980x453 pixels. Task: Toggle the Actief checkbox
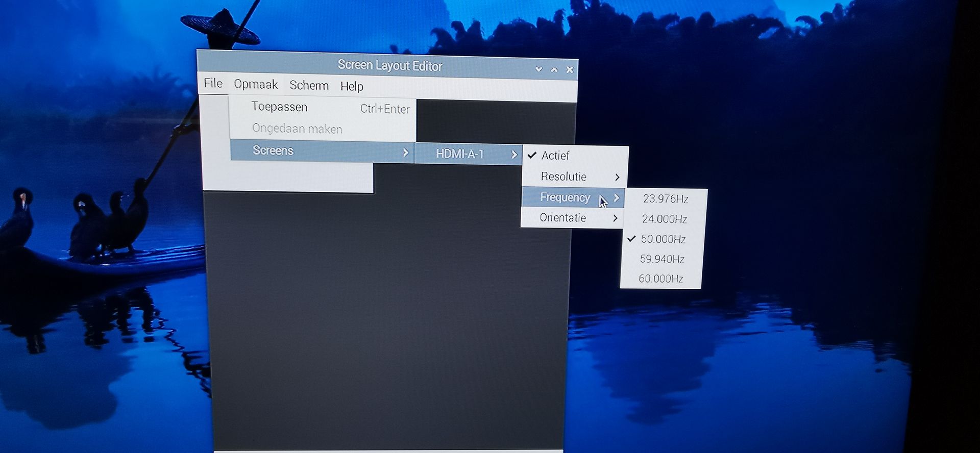(x=555, y=156)
